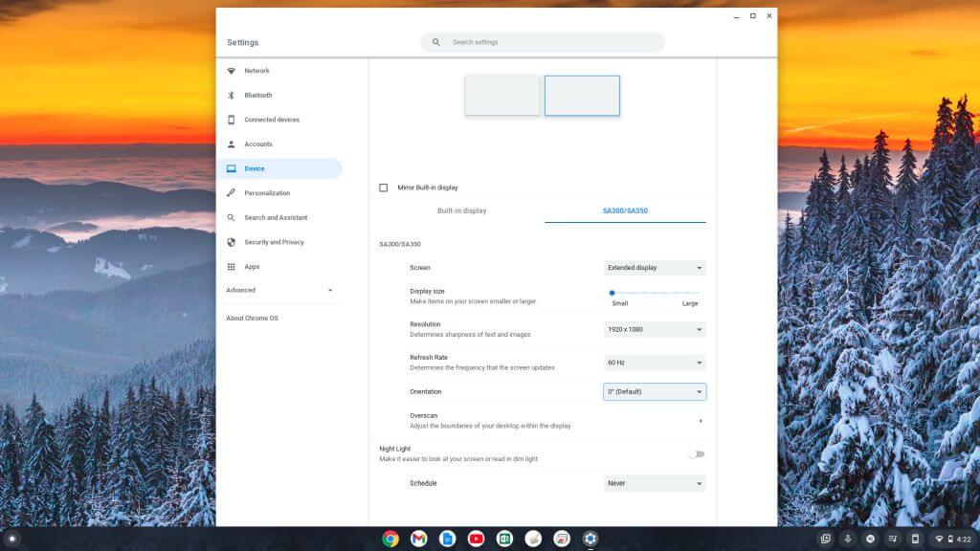Check the Mirror Built-in display checkbox
The image size is (980, 551).
click(x=384, y=187)
